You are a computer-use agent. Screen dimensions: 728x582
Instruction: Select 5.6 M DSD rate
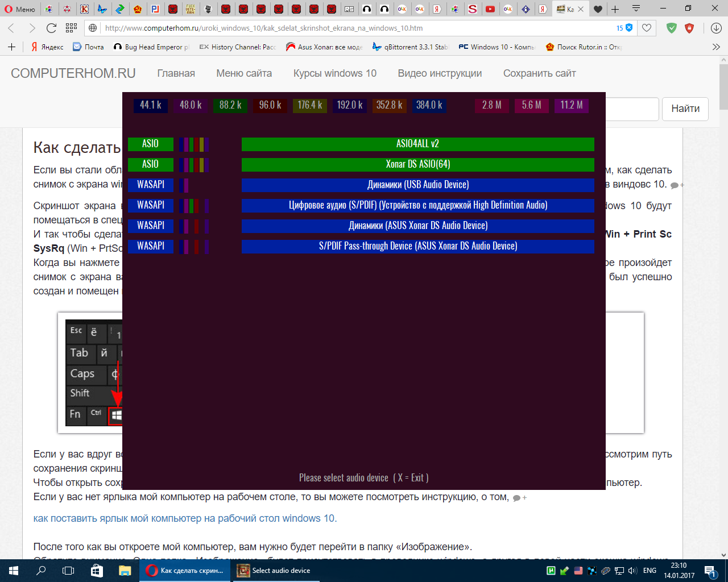pos(532,105)
